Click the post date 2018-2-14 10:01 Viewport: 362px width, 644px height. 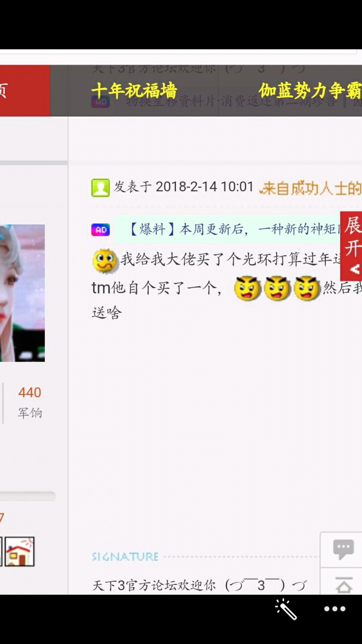tap(204, 186)
